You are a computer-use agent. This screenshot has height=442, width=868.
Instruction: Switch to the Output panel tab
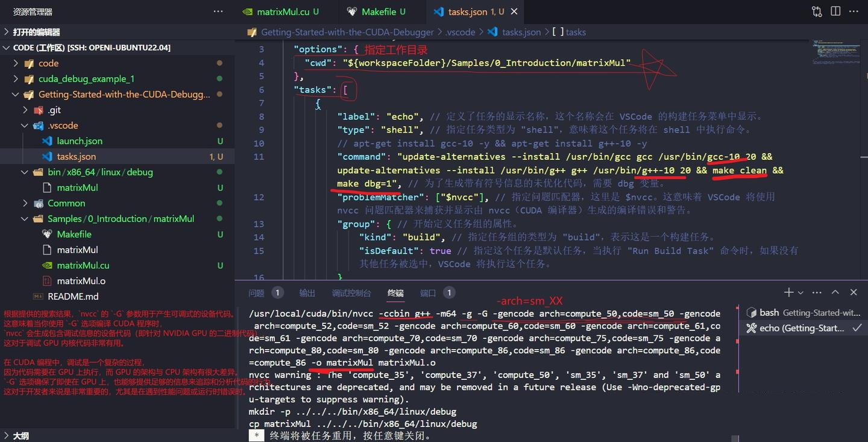pos(307,292)
